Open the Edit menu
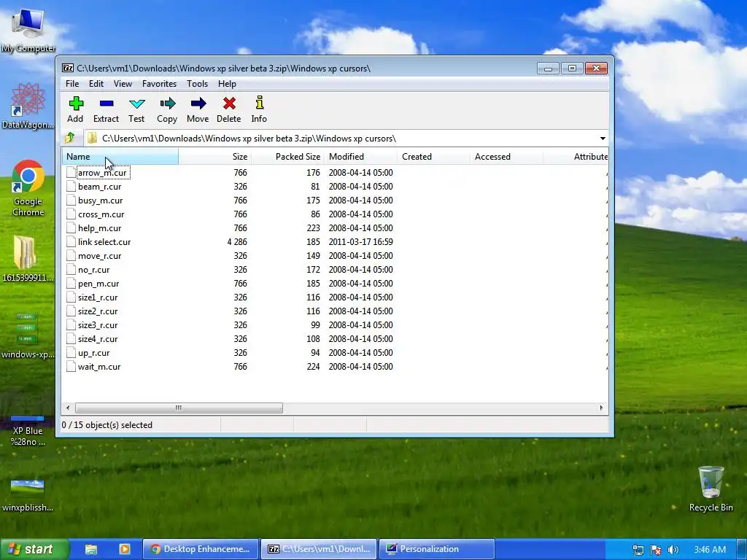The height and width of the screenshot is (560, 747). (x=96, y=84)
